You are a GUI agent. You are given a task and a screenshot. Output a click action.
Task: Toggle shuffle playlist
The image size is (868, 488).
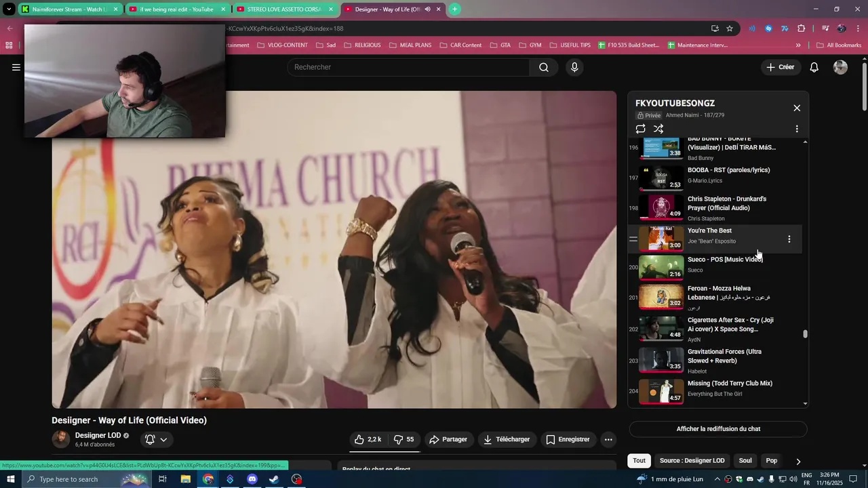point(658,129)
